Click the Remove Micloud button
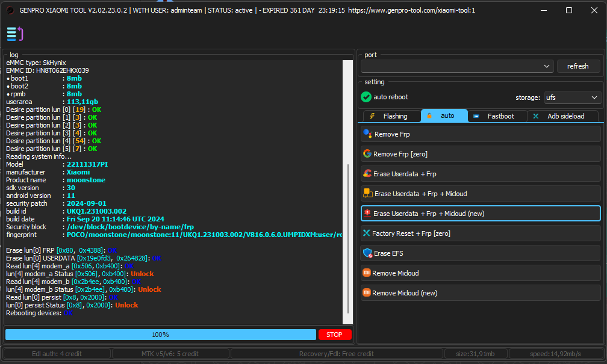This screenshot has height=364, width=607. coord(481,273)
